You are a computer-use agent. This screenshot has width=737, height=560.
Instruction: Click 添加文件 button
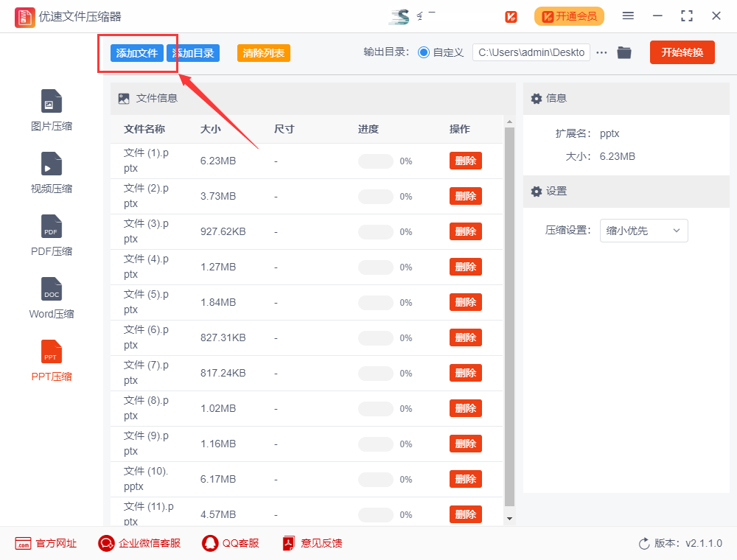tap(137, 53)
